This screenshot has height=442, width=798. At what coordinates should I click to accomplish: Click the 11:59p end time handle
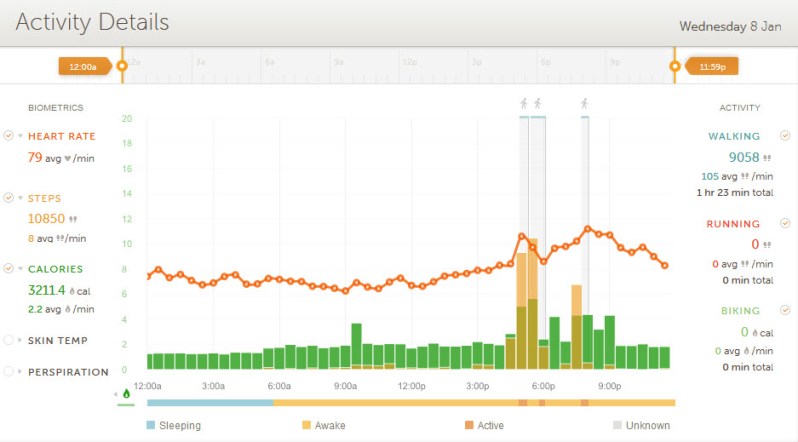[712, 66]
